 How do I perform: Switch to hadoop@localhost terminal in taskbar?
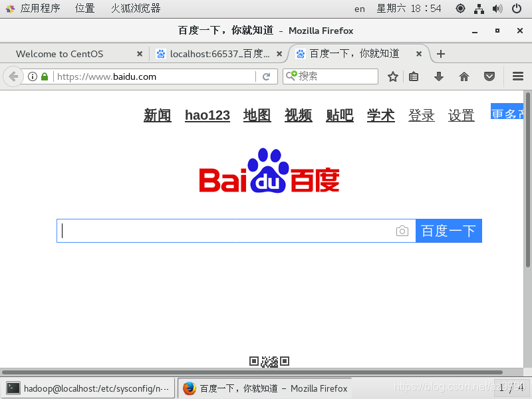click(88, 388)
